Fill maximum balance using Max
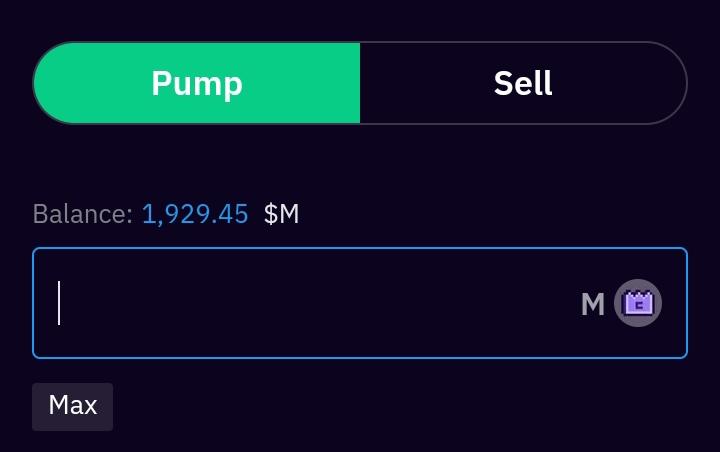This screenshot has width=720, height=452. [x=72, y=406]
